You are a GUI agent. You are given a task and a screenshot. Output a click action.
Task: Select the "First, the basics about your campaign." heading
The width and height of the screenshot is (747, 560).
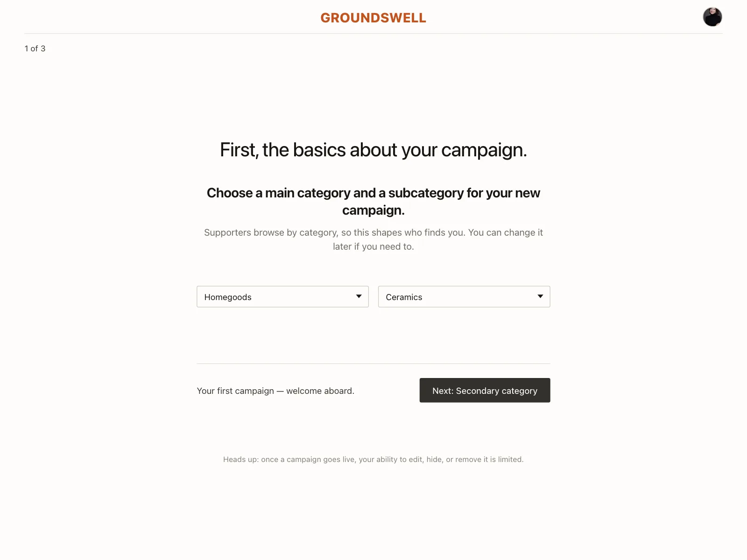(x=373, y=150)
